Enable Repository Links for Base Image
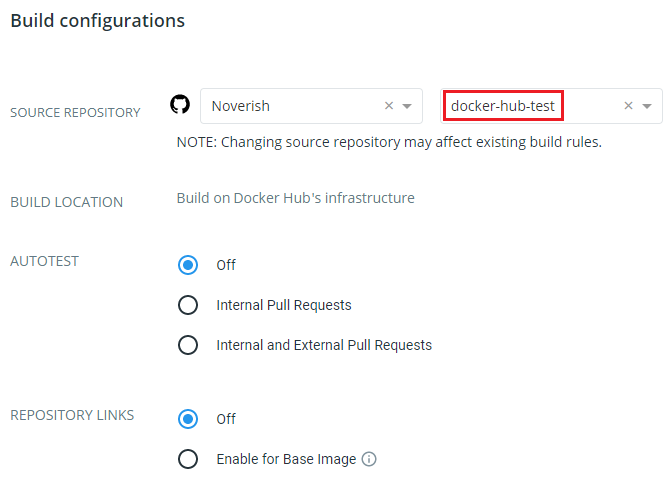 click(187, 460)
